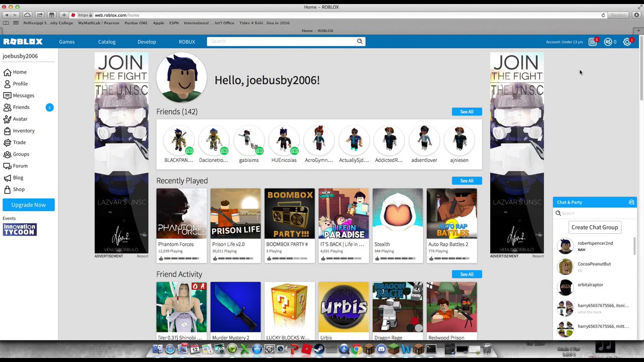This screenshot has width=644, height=362.
Task: Open the notifications feed icon in header
Action: [x=593, y=42]
